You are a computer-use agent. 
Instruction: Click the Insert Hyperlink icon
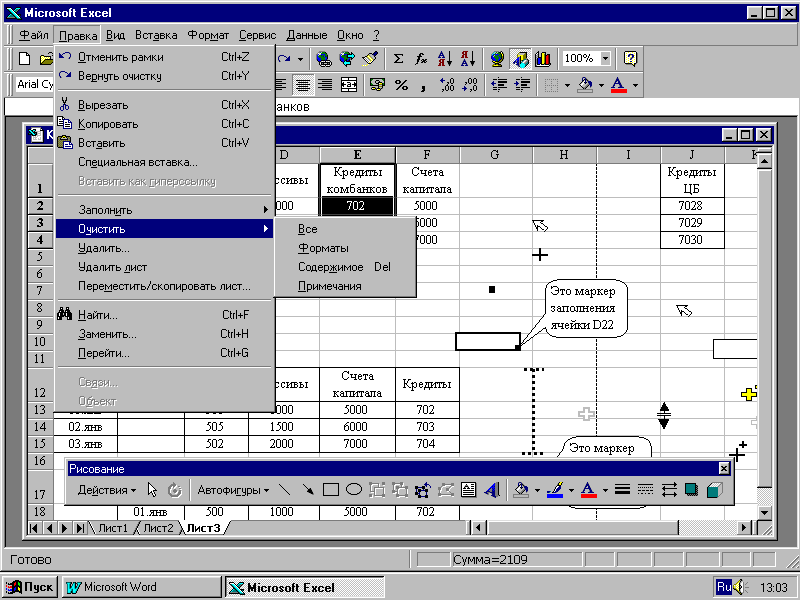[x=323, y=59]
